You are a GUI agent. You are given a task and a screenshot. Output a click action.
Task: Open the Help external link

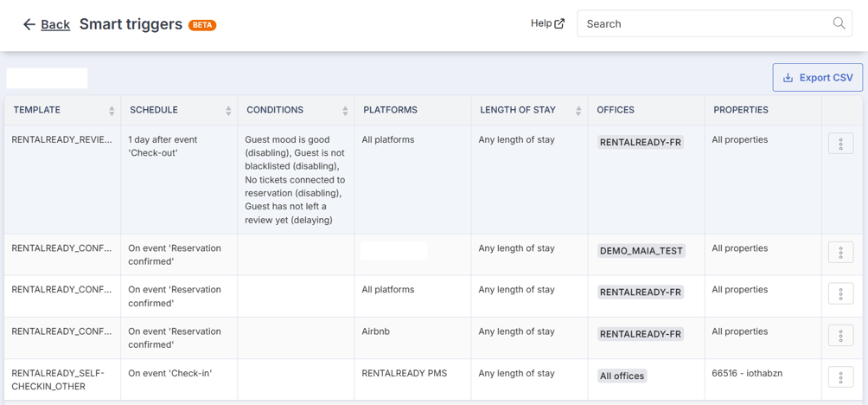[547, 23]
